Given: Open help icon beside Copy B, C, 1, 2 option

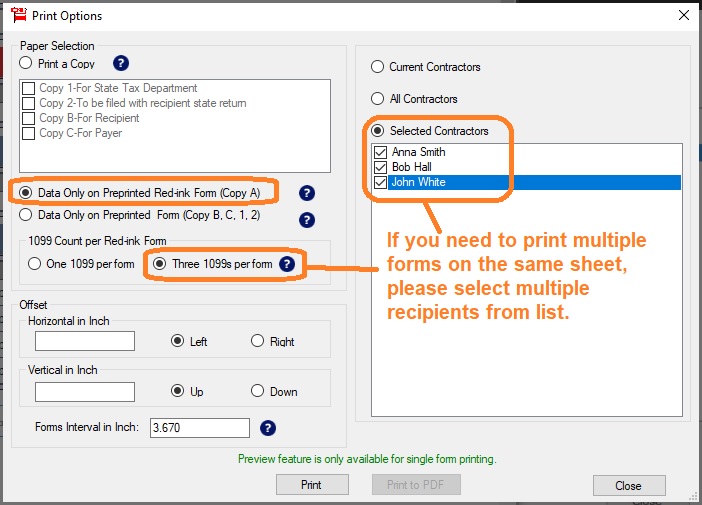Looking at the screenshot, I should (307, 220).
